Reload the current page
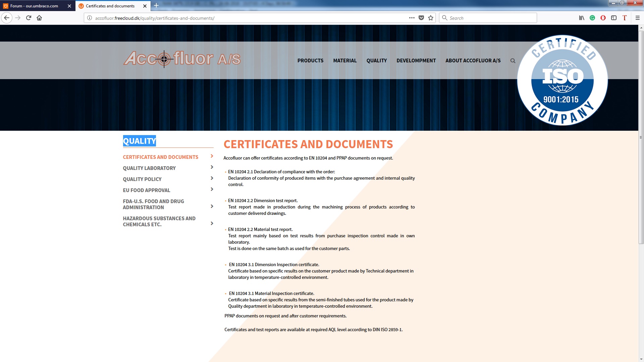Screen dimensions: 644x362 29,18
